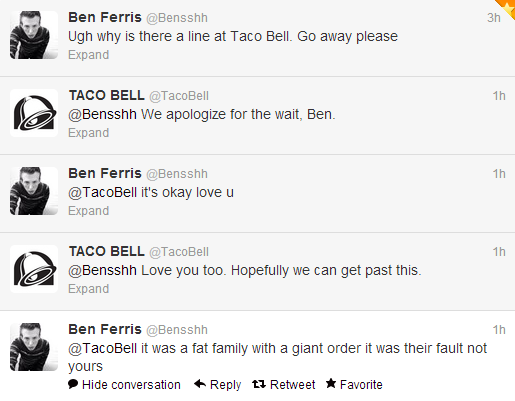Click the Favorite star icon
Viewport: 515px width, 401px height.
point(331,383)
